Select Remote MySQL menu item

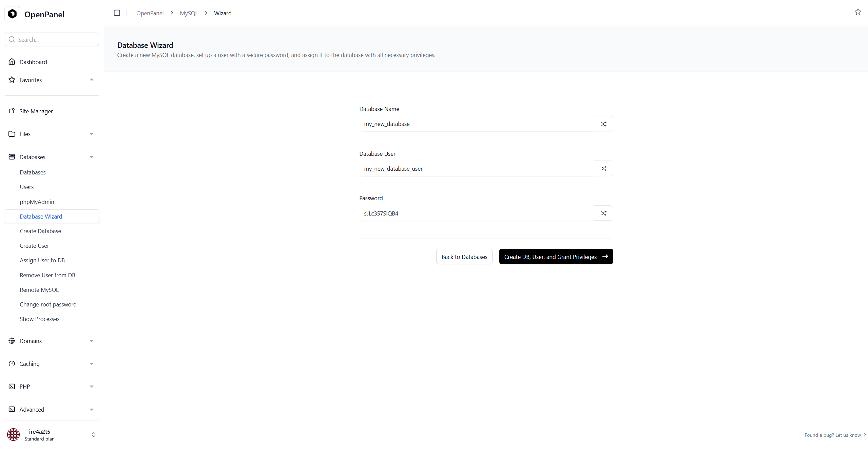pyautogui.click(x=39, y=290)
